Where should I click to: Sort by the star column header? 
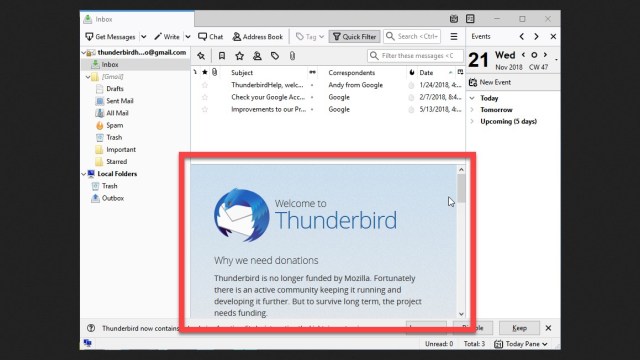(204, 72)
